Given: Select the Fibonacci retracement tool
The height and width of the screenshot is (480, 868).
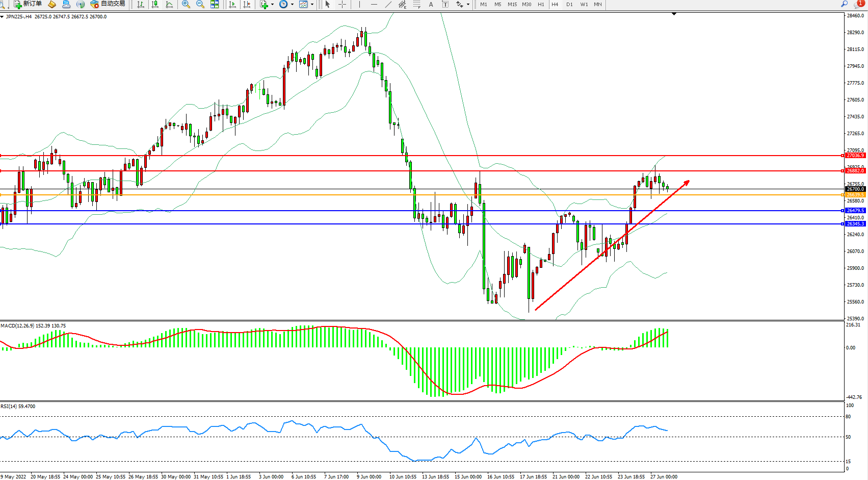Looking at the screenshot, I should (417, 4).
